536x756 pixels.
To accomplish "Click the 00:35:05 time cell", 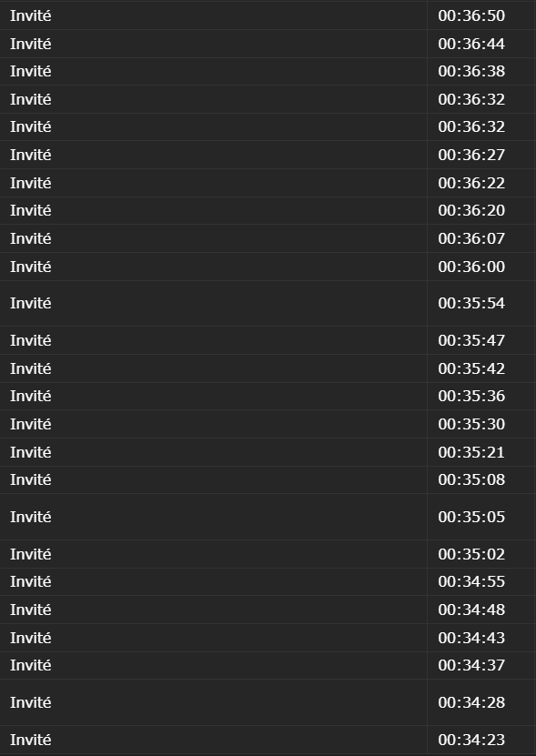I will coord(481,517).
